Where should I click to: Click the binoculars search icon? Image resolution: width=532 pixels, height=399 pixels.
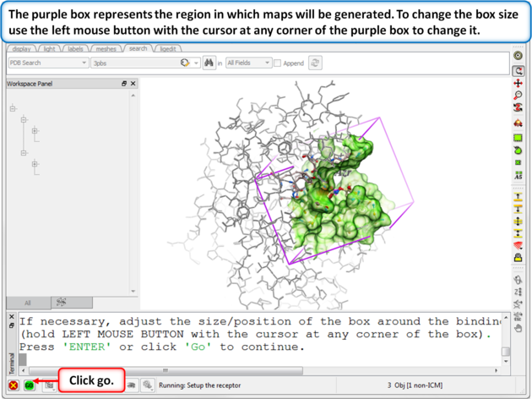(x=209, y=63)
